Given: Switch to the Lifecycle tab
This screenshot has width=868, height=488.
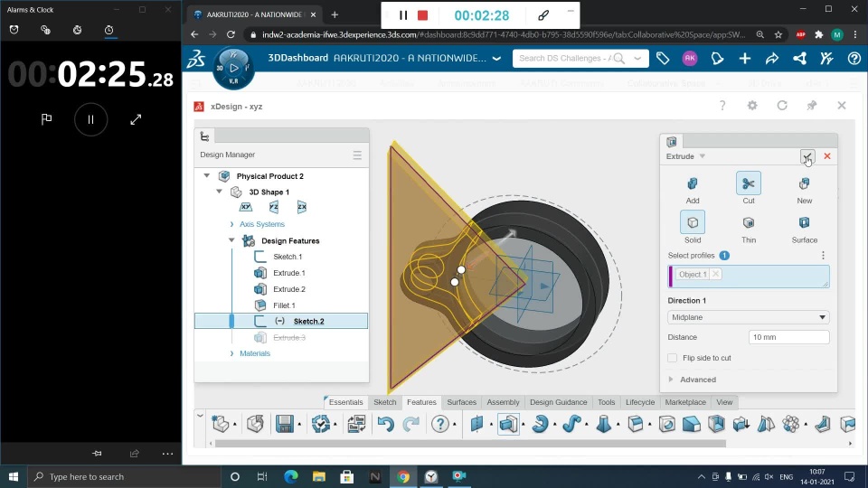Looking at the screenshot, I should 640,402.
